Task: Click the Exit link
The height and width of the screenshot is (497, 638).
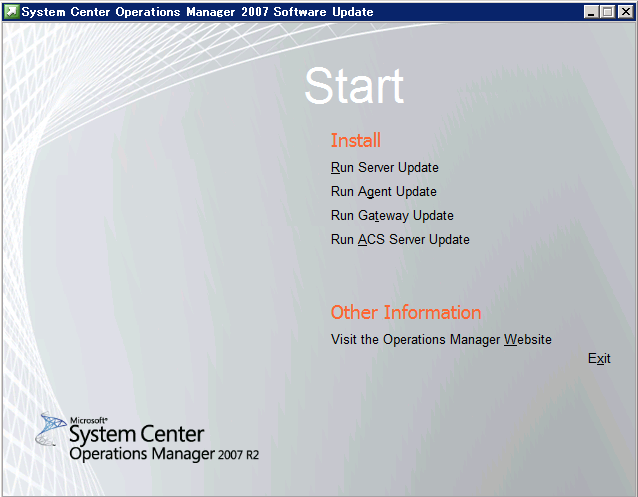Action: click(x=599, y=359)
